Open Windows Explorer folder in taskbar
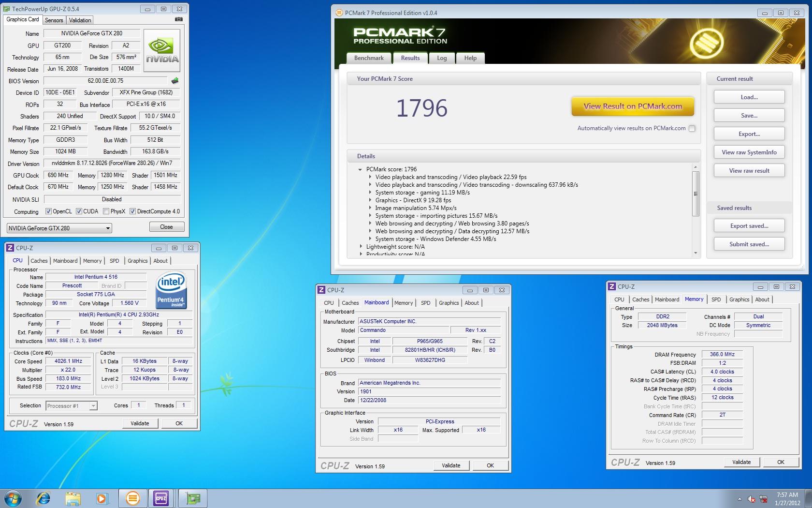The height and width of the screenshot is (508, 812). click(73, 498)
